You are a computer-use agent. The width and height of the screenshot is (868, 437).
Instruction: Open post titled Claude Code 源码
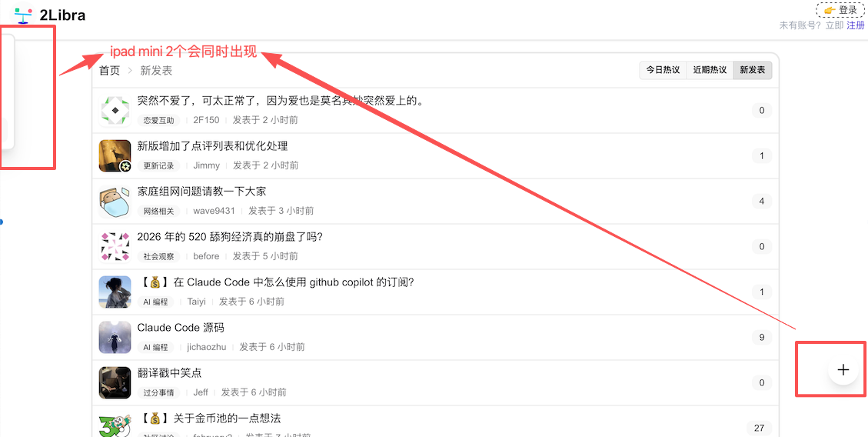click(x=181, y=328)
